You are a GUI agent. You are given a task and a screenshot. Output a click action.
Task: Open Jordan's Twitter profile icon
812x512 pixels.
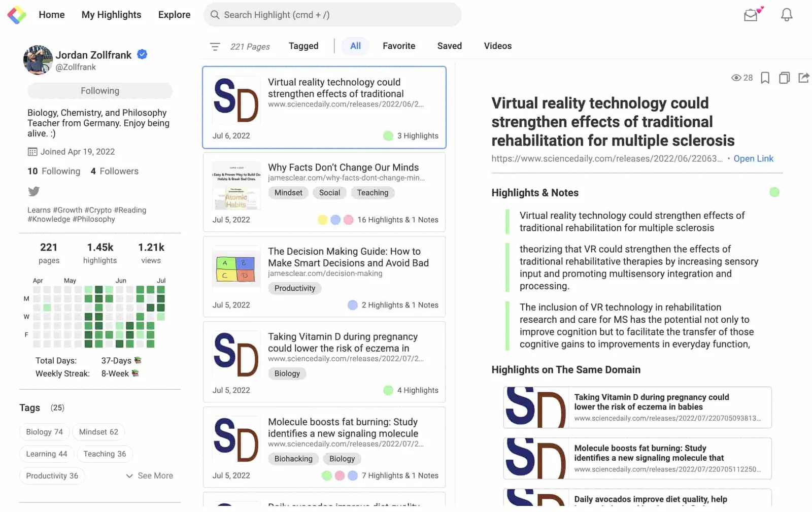[33, 191]
